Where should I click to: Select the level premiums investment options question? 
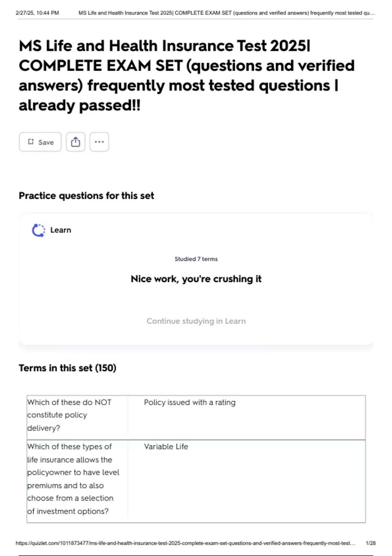pyautogui.click(x=73, y=479)
